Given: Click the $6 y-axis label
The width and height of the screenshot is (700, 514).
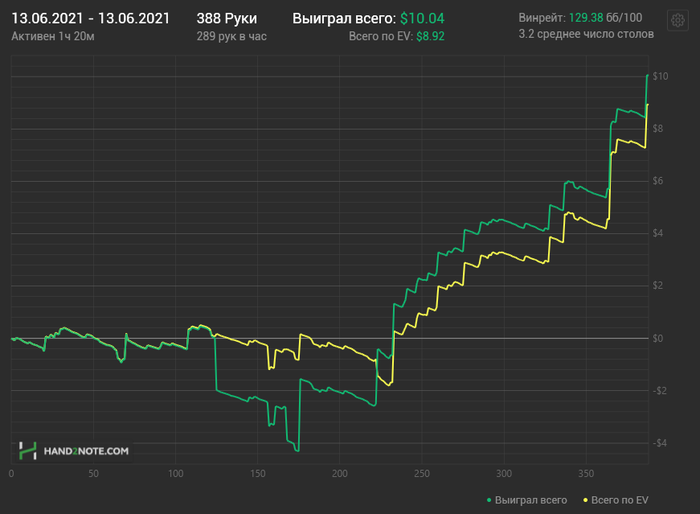Looking at the screenshot, I should point(658,181).
